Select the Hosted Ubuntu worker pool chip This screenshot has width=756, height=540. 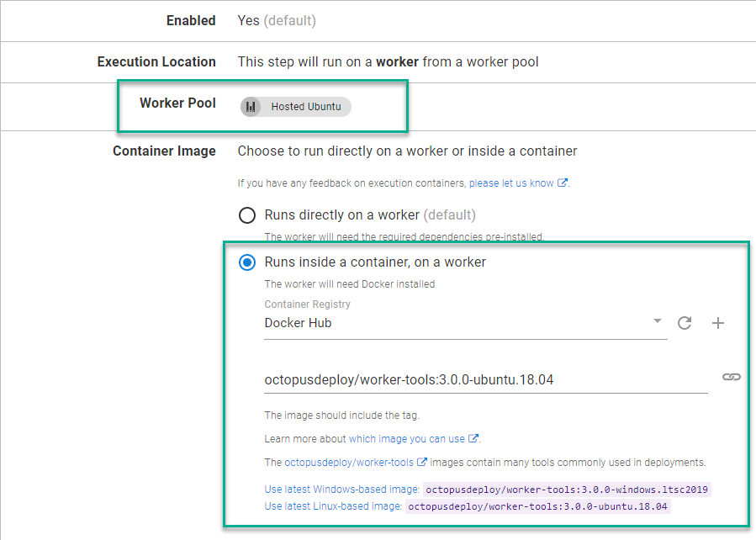(294, 106)
